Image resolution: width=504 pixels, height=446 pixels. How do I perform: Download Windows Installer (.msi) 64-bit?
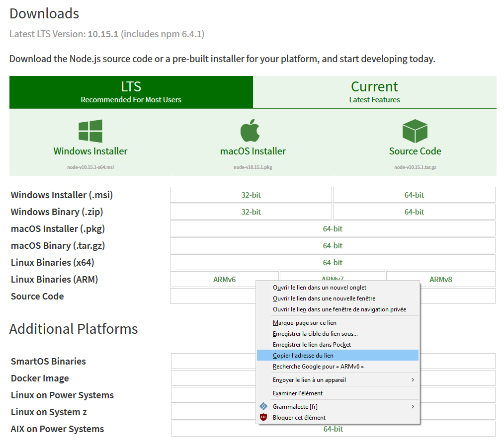[x=414, y=195]
